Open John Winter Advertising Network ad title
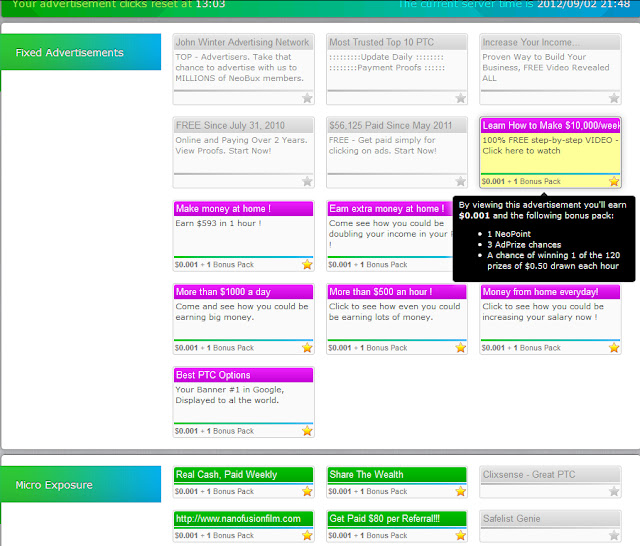Viewport: 640px width, 546px height. pyautogui.click(x=243, y=42)
